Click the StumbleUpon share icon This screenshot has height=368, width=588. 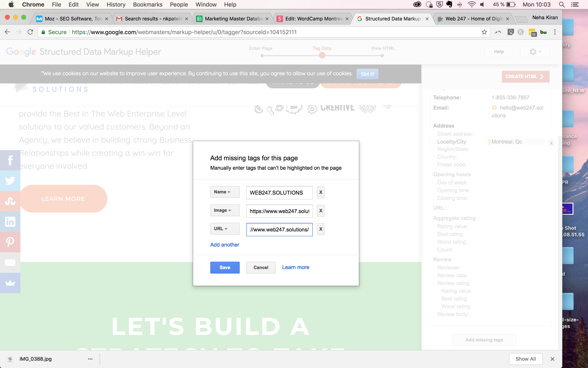pyautogui.click(x=10, y=201)
